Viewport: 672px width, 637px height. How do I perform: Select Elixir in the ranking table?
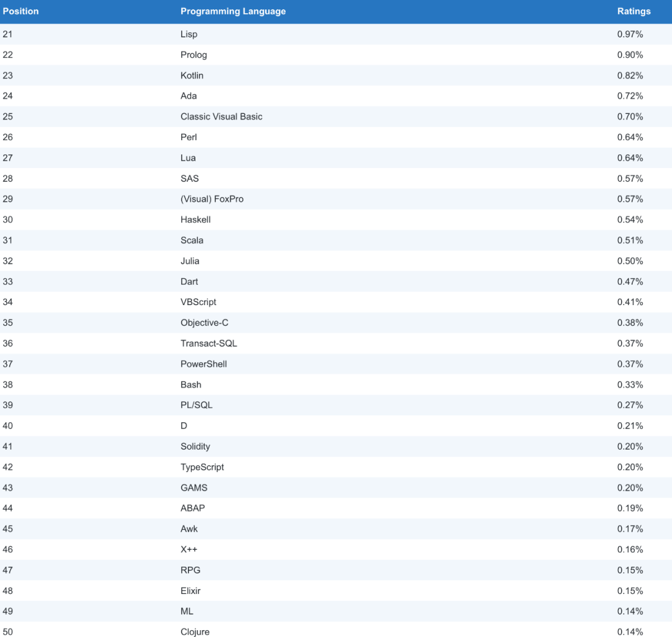[x=190, y=591]
